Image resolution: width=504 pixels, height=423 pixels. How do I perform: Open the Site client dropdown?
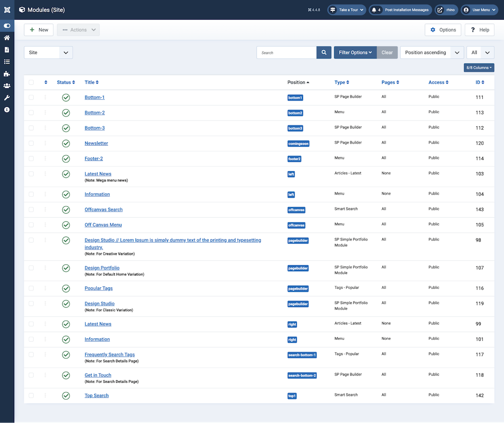(48, 52)
